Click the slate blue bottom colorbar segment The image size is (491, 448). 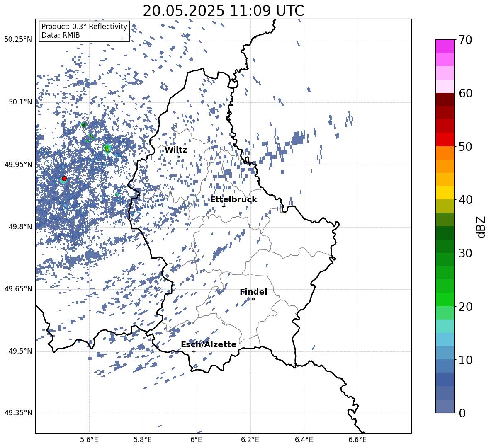point(445,406)
